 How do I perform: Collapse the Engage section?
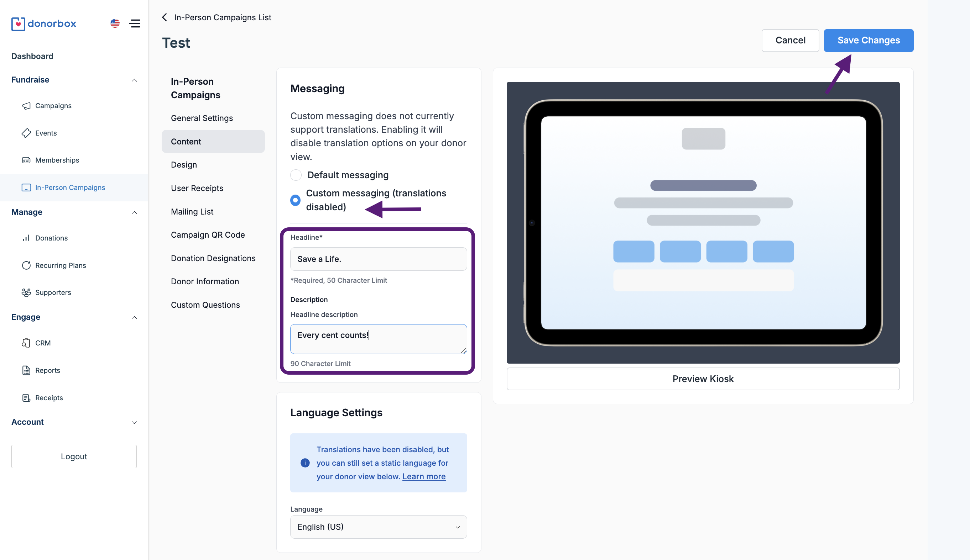tap(134, 317)
